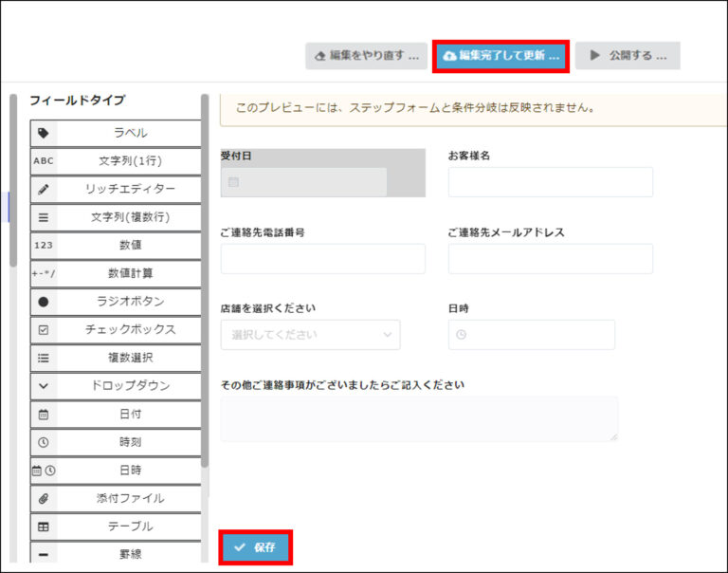This screenshot has height=573, width=728.
Task: Click the table grid icon for テーブル
Action: pyautogui.click(x=43, y=527)
